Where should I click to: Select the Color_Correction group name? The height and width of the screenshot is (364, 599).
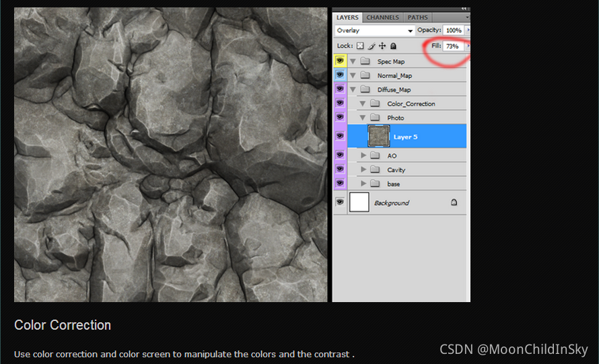[x=411, y=104]
